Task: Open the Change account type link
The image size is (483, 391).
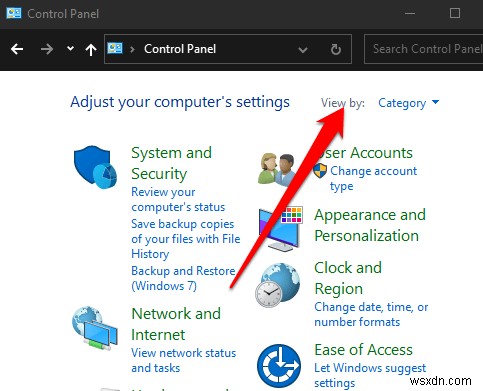Action: (x=373, y=178)
